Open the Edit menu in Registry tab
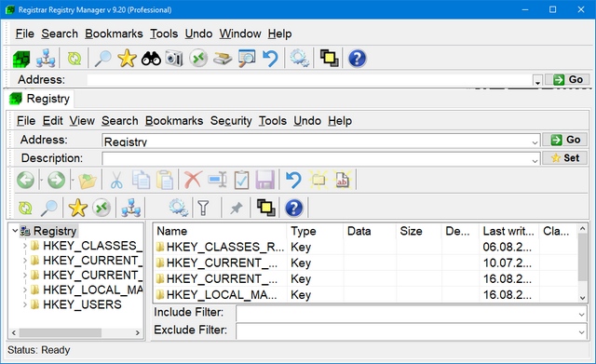The height and width of the screenshot is (364, 596). pos(52,121)
